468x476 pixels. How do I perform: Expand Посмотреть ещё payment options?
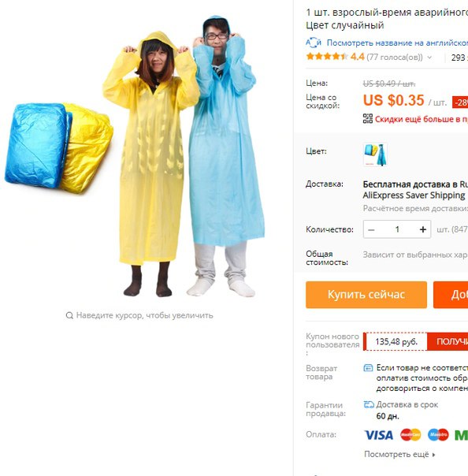point(399,455)
